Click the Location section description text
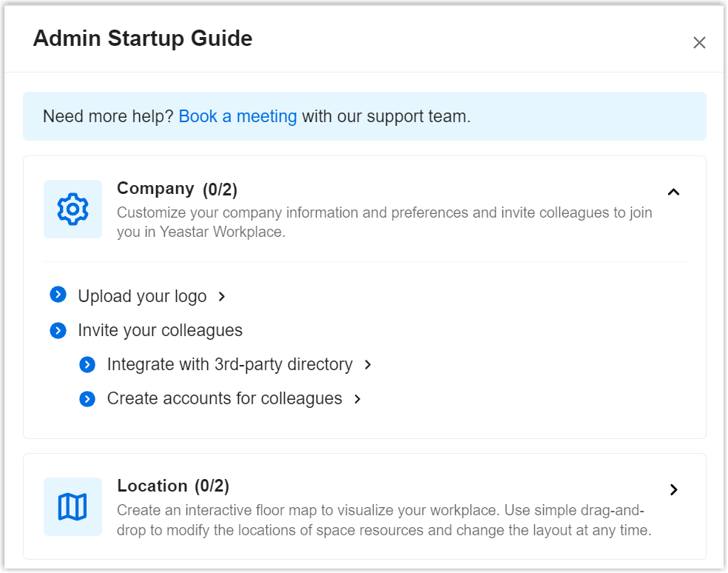The width and height of the screenshot is (728, 573). pos(383,520)
